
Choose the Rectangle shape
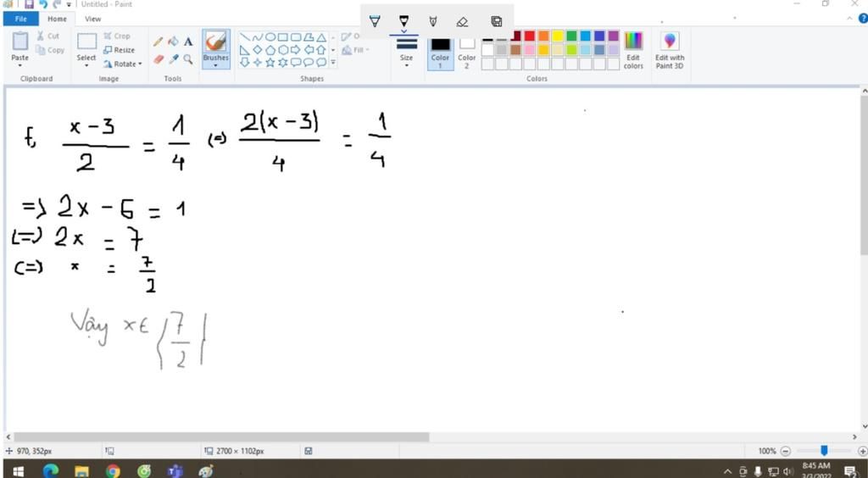[283, 37]
